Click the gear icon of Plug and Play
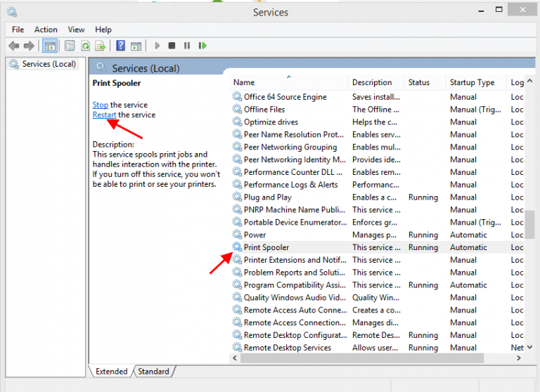 237,197
